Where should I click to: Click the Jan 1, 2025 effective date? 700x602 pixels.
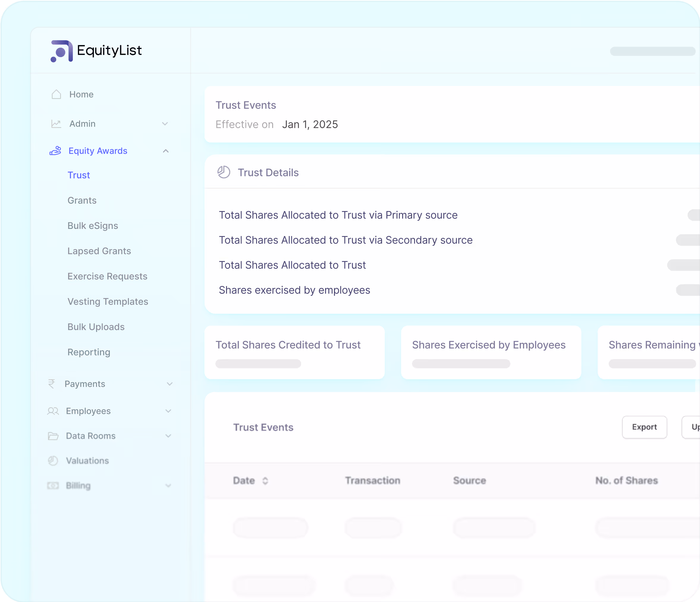(x=310, y=125)
